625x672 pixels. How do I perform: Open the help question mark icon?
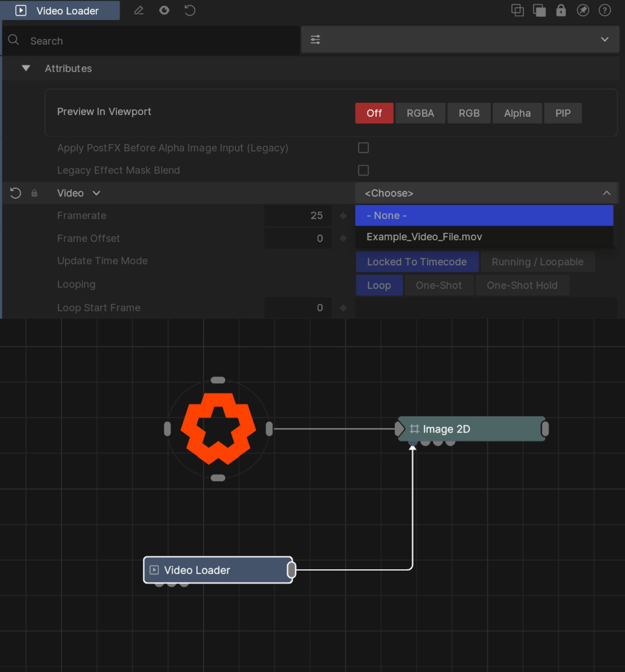pyautogui.click(x=605, y=10)
